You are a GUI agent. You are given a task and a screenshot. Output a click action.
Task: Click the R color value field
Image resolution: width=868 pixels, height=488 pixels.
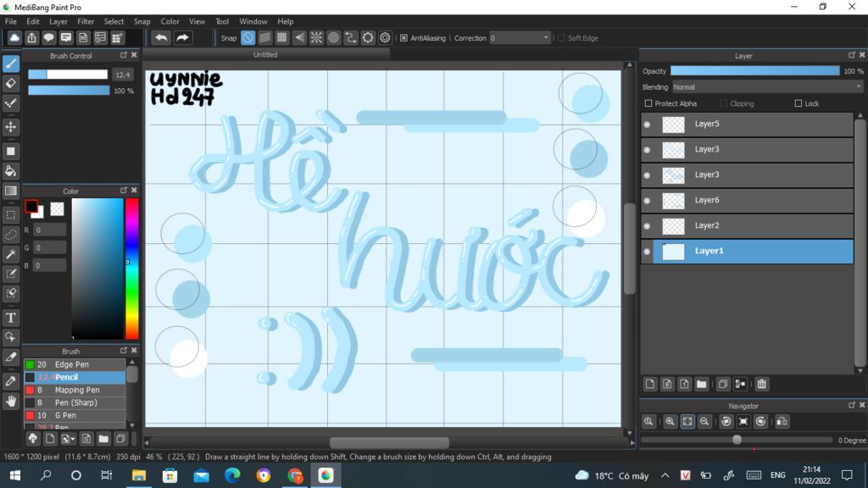point(49,230)
